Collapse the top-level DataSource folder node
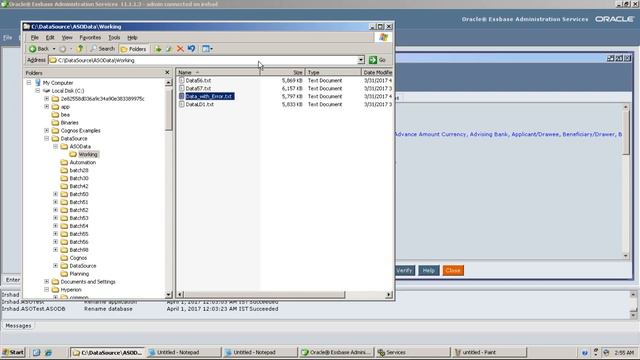The height and width of the screenshot is (360, 640). 47,138
